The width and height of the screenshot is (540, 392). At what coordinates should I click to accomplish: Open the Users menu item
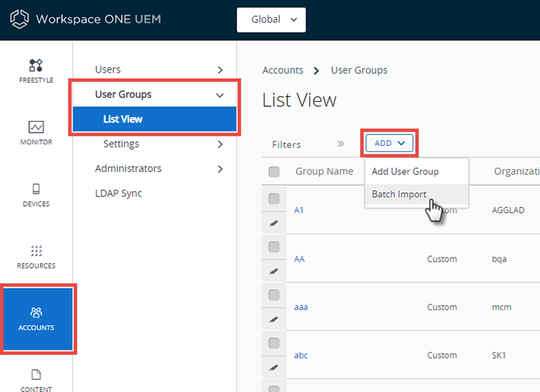point(108,69)
